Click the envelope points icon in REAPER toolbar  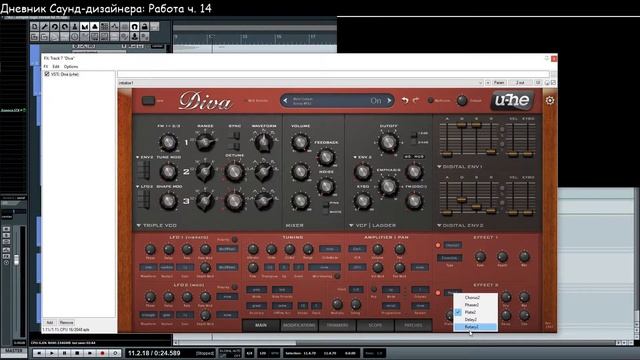[x=115, y=27]
